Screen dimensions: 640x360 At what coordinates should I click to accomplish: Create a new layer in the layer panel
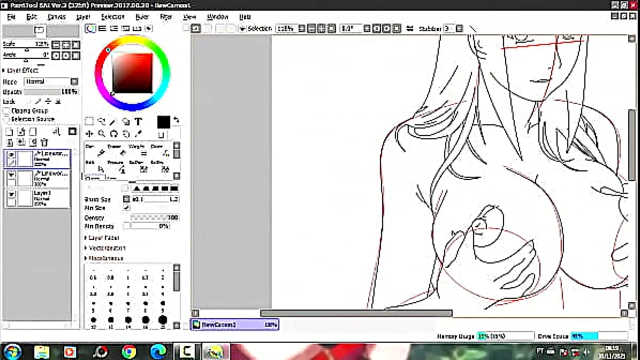point(9,131)
